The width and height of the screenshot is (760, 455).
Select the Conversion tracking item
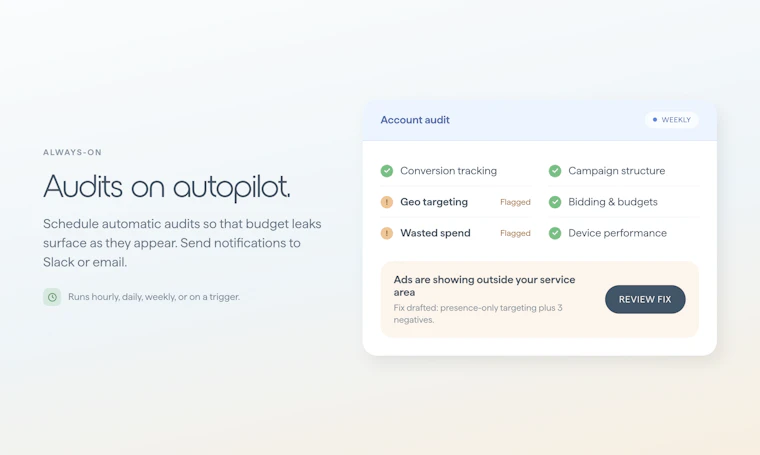point(456,171)
